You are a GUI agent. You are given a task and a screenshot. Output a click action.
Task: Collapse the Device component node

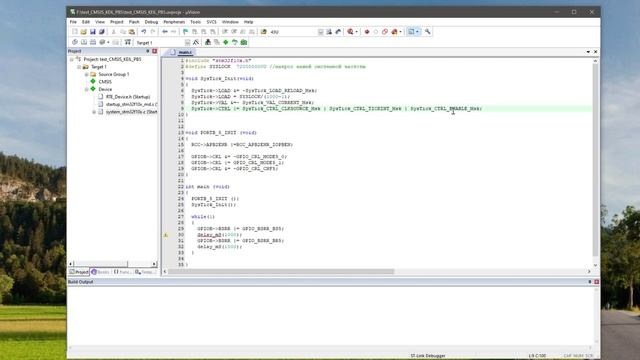click(87, 89)
